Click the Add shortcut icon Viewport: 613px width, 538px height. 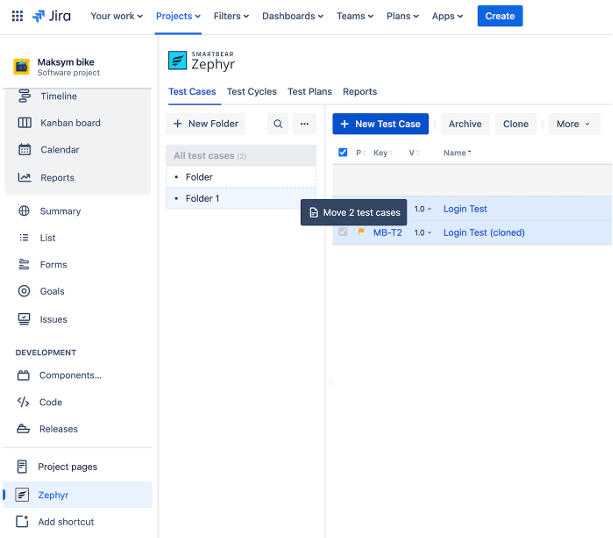coord(23,522)
